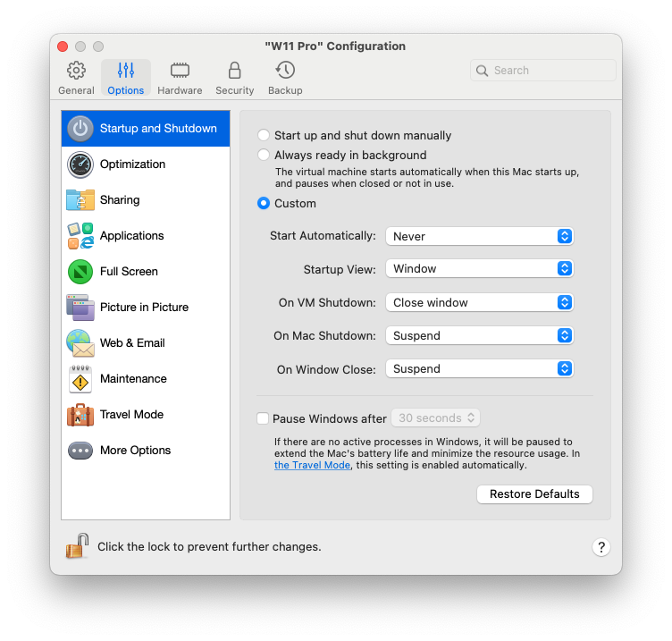
Task: Open the On Mac Shutdown dropdown
Action: 480,336
